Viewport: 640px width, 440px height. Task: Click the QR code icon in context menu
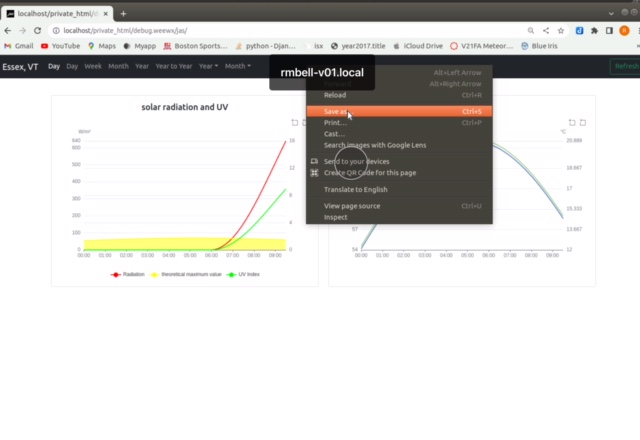(x=315, y=173)
